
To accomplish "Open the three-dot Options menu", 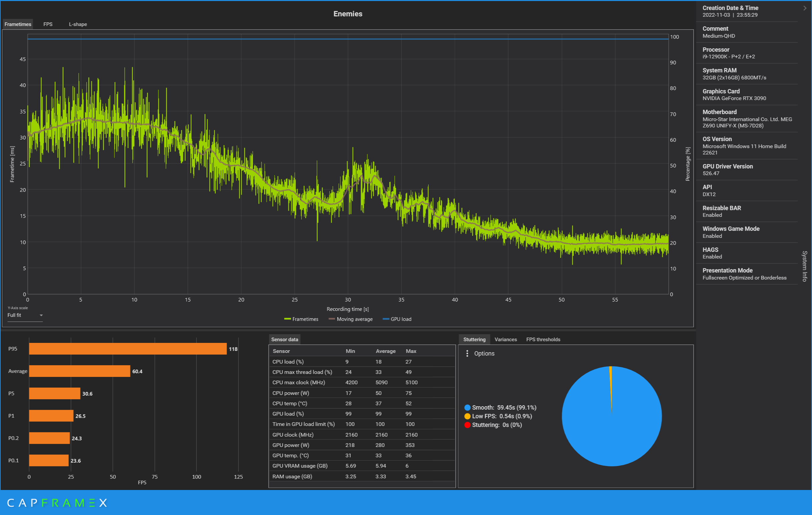I will (467, 353).
